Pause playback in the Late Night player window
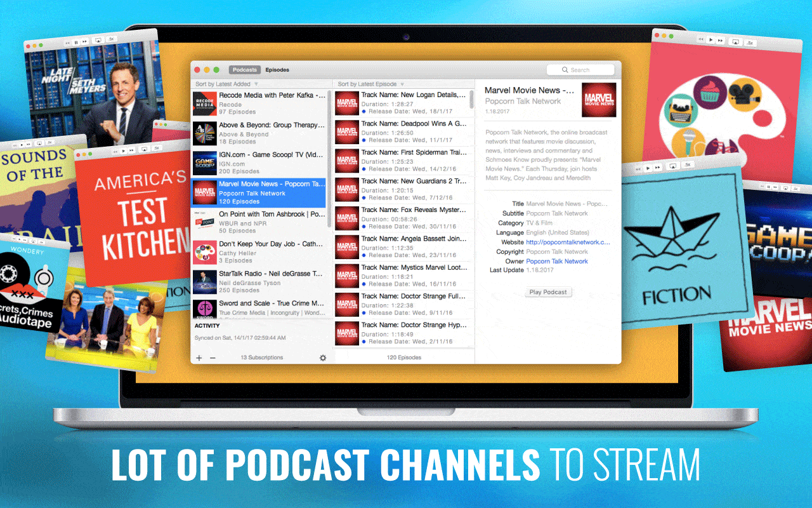812x508 pixels. pyautogui.click(x=76, y=42)
